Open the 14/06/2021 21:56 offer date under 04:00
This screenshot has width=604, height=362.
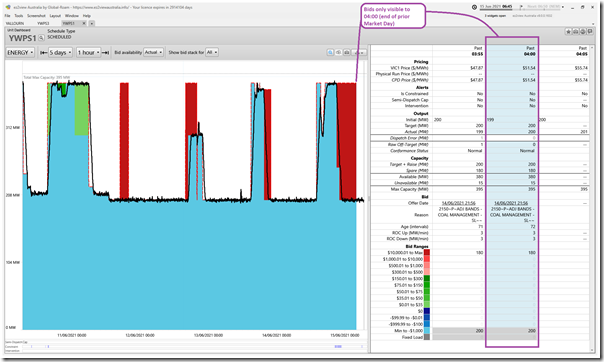pyautogui.click(x=511, y=203)
